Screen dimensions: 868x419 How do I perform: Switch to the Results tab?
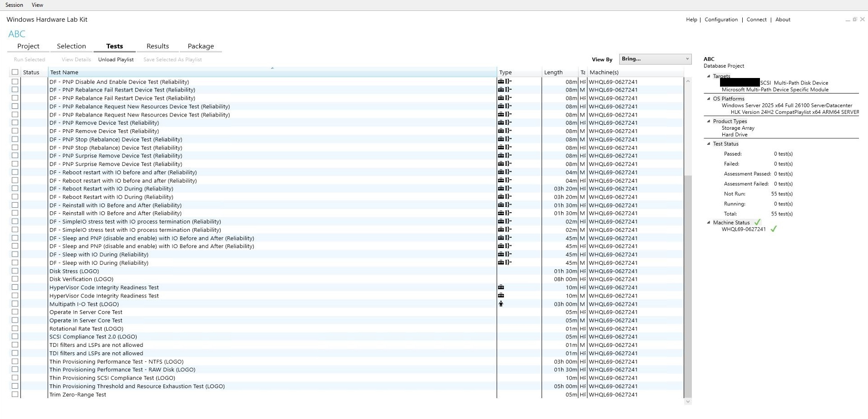click(x=158, y=46)
